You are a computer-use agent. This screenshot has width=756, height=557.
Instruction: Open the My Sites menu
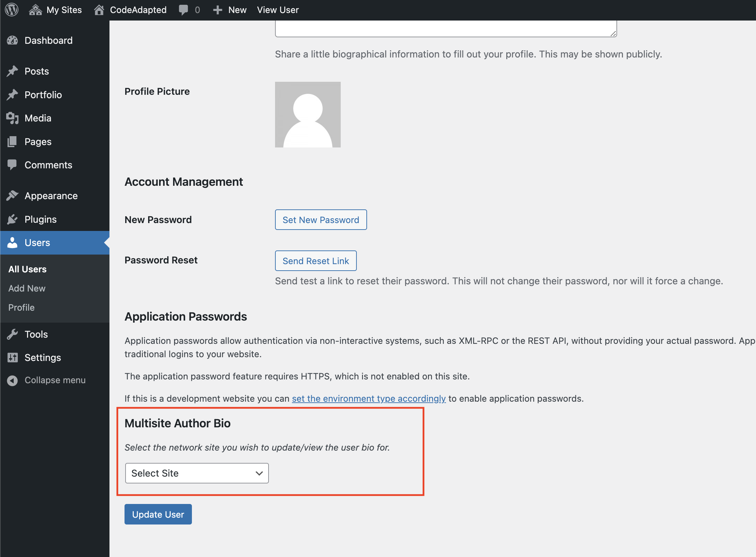55,10
